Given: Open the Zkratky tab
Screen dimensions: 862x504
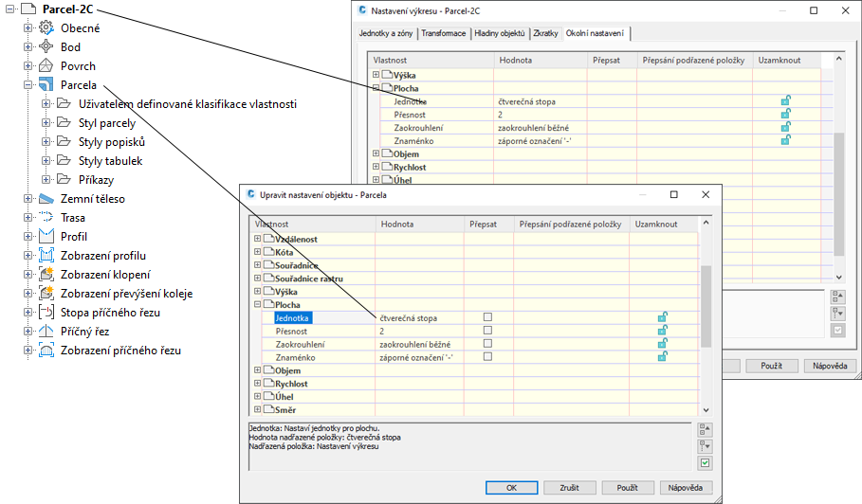Looking at the screenshot, I should coord(545,33).
